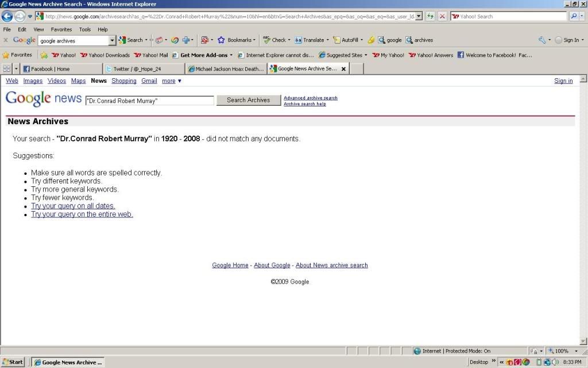Click 'Try your query on all dates' link
Screen dimensions: 588x368
73,206
